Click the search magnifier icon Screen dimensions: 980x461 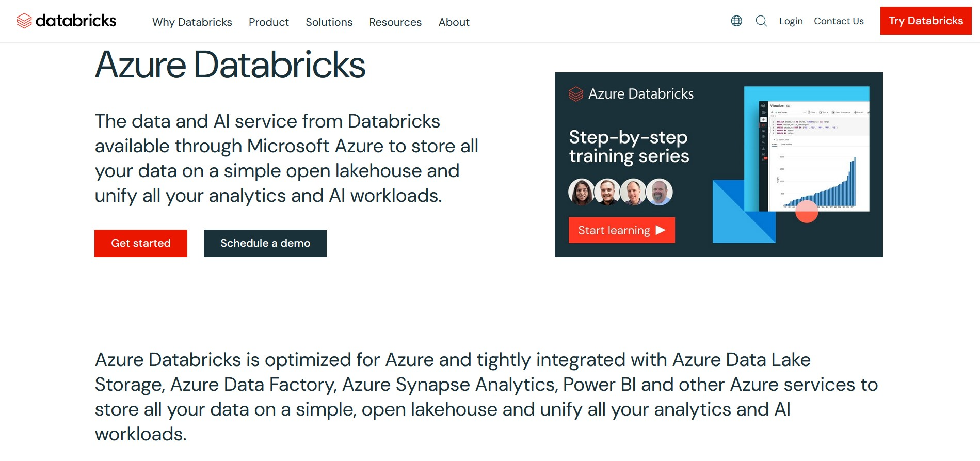point(761,21)
